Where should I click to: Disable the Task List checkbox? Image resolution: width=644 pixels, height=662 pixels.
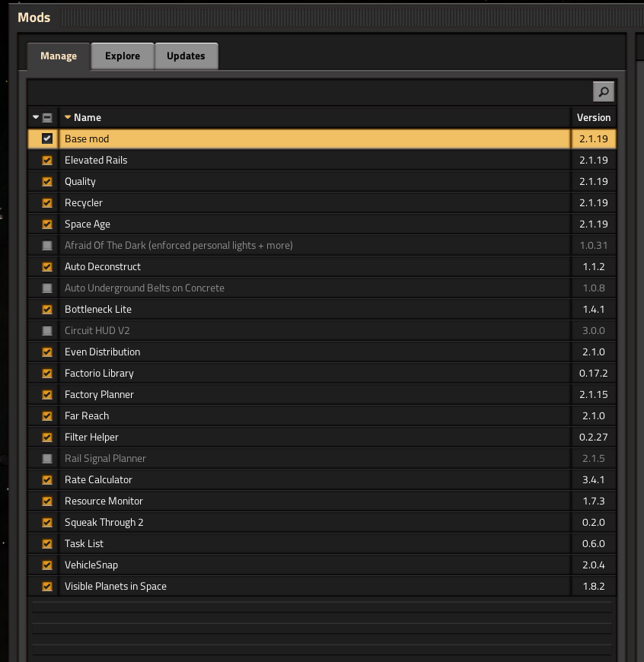47,543
